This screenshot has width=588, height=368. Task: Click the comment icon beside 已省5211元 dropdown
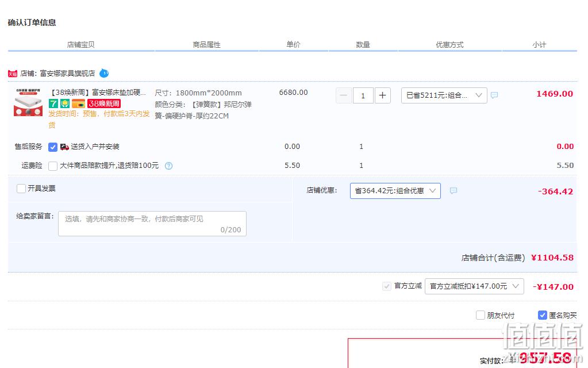[494, 95]
